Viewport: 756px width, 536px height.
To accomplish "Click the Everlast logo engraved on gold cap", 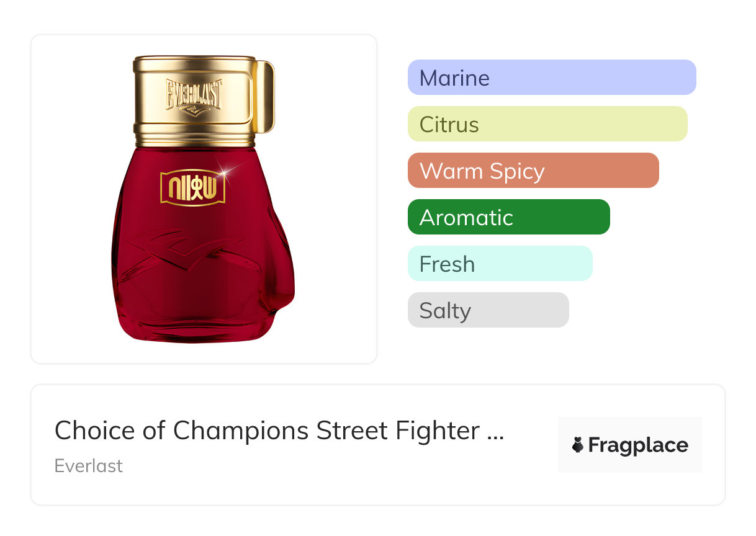I will tap(193, 96).
